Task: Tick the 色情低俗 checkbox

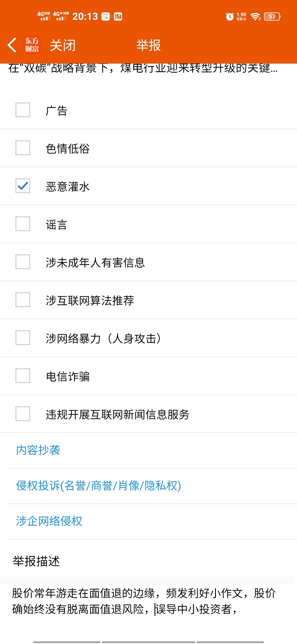Action: click(x=23, y=148)
